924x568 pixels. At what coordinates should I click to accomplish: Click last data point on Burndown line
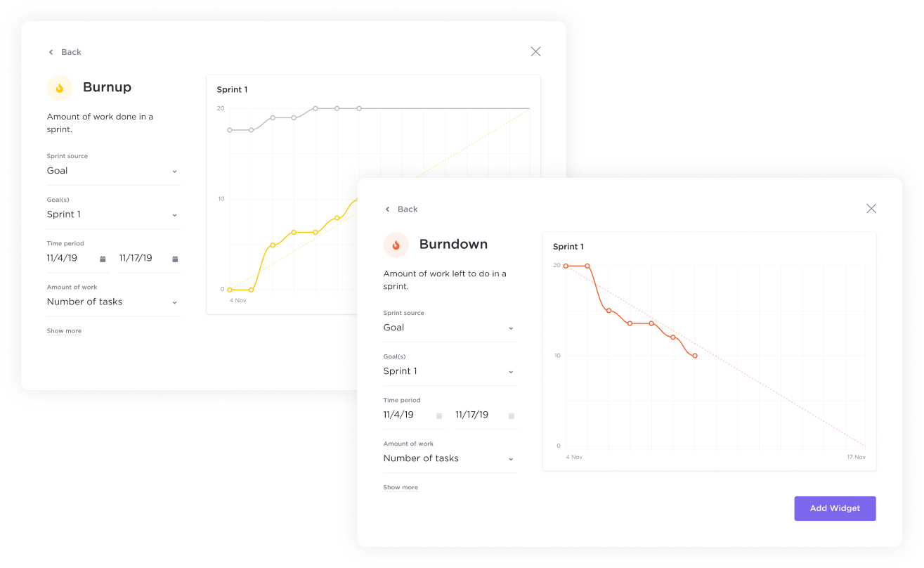tap(695, 356)
